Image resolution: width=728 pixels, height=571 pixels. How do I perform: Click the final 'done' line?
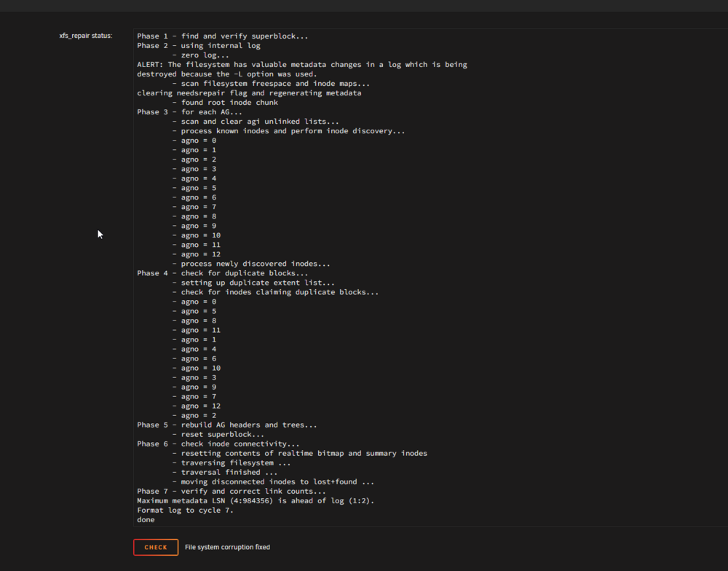click(146, 519)
